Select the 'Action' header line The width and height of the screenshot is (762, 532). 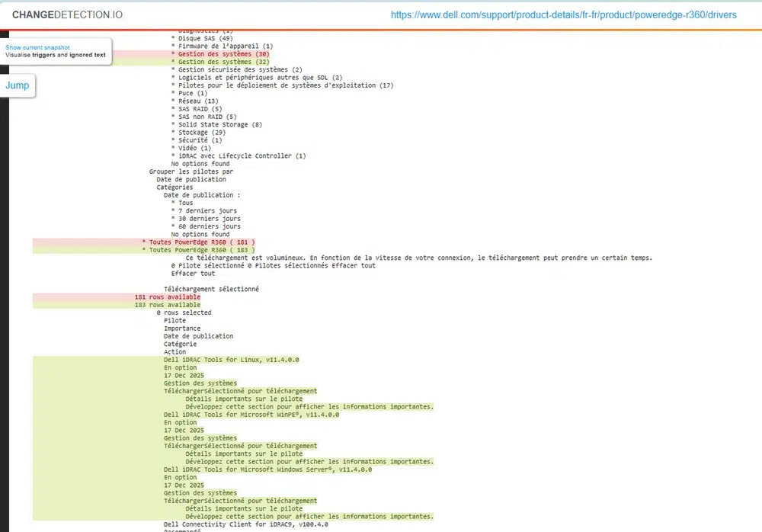tap(174, 351)
